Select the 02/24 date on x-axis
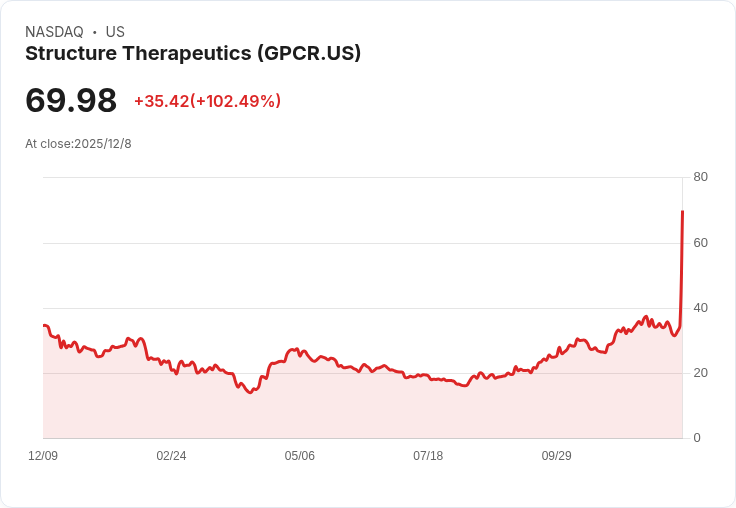736x508 pixels. pos(171,456)
